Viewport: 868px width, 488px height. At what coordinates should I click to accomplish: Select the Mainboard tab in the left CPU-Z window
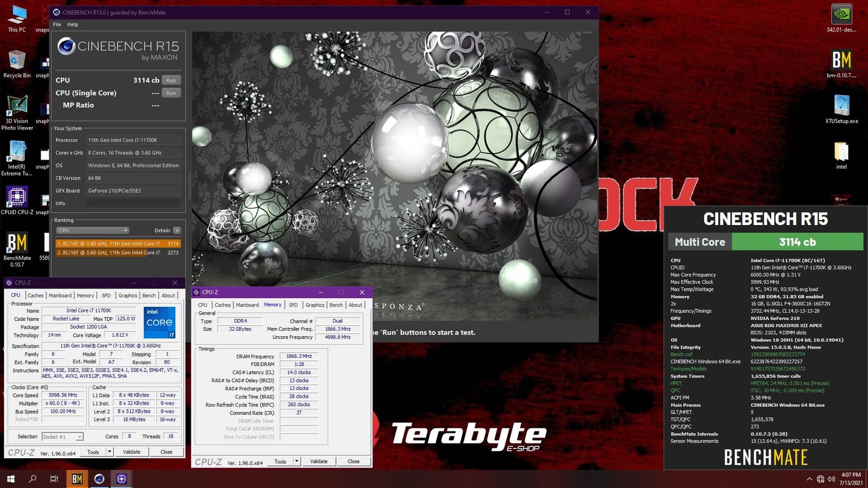[60, 296]
